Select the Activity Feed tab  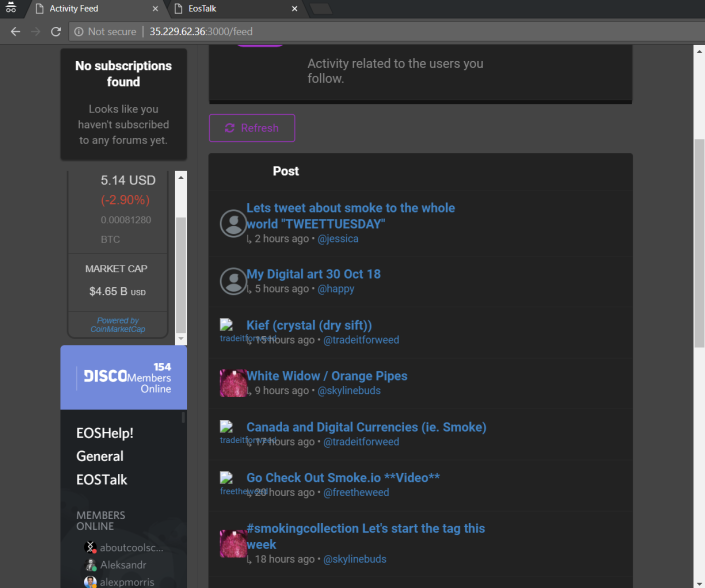click(74, 9)
